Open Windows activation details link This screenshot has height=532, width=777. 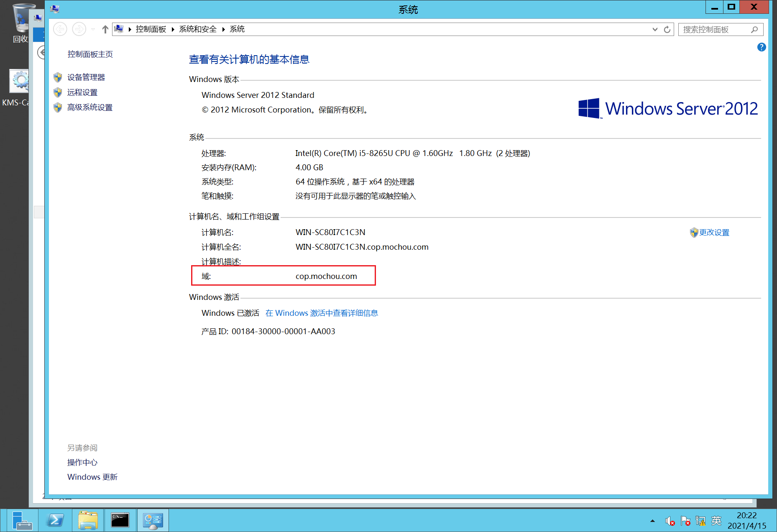[322, 313]
